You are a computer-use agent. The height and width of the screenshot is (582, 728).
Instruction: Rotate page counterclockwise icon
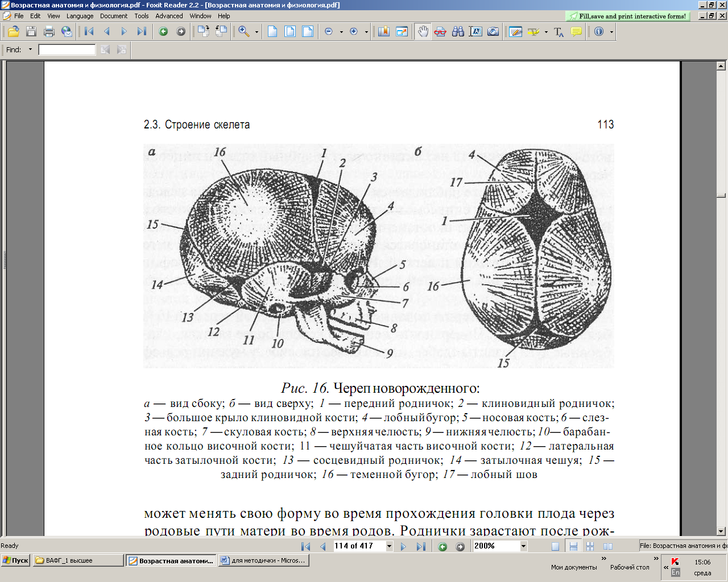coord(221,32)
